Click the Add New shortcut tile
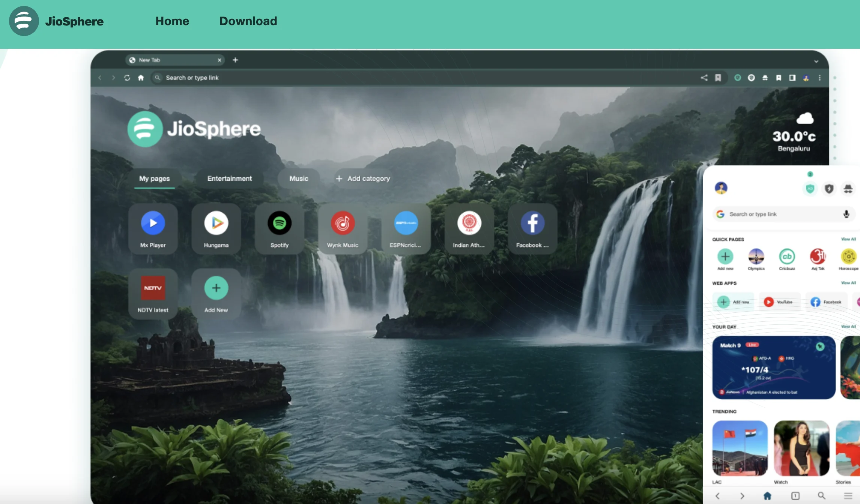 pyautogui.click(x=216, y=294)
